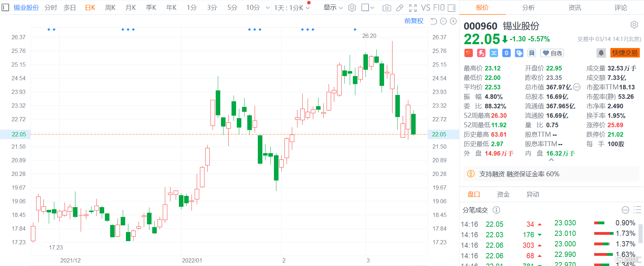This screenshot has height=266, width=644.
Task: Open the 1天:1分K range dropdown
Action: [292, 8]
